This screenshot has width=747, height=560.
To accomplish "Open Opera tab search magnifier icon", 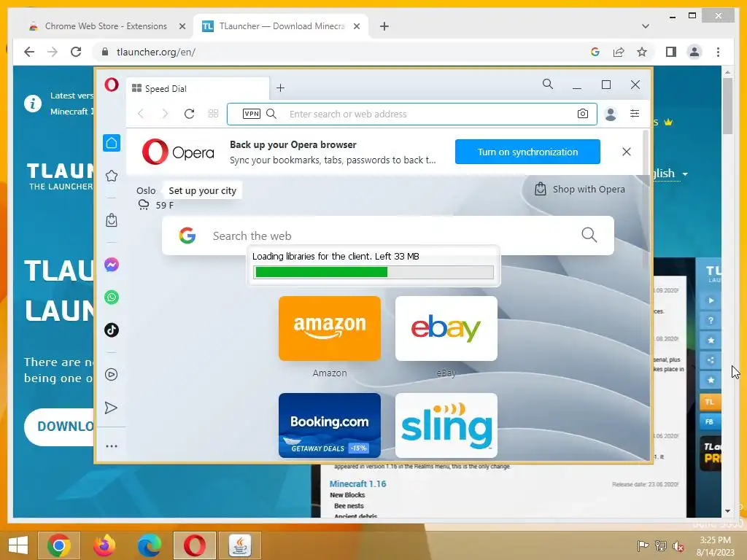I will (548, 85).
